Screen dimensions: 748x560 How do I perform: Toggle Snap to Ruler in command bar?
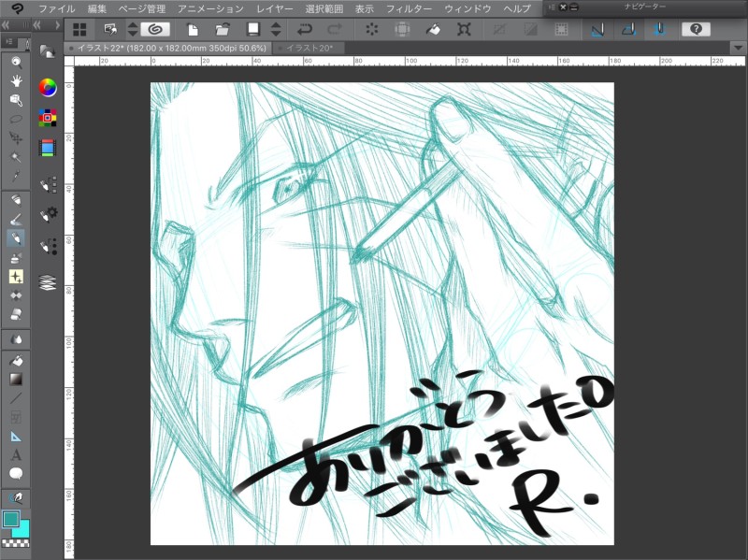click(x=597, y=30)
